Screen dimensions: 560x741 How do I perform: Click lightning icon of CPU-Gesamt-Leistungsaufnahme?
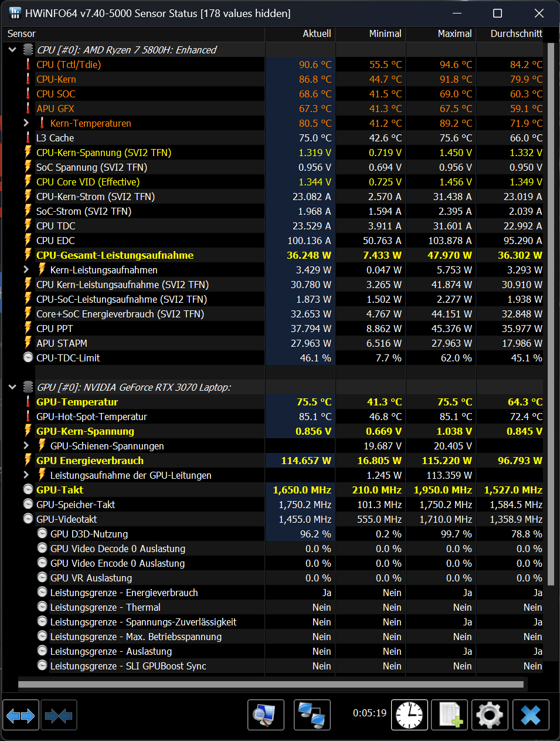pos(28,255)
